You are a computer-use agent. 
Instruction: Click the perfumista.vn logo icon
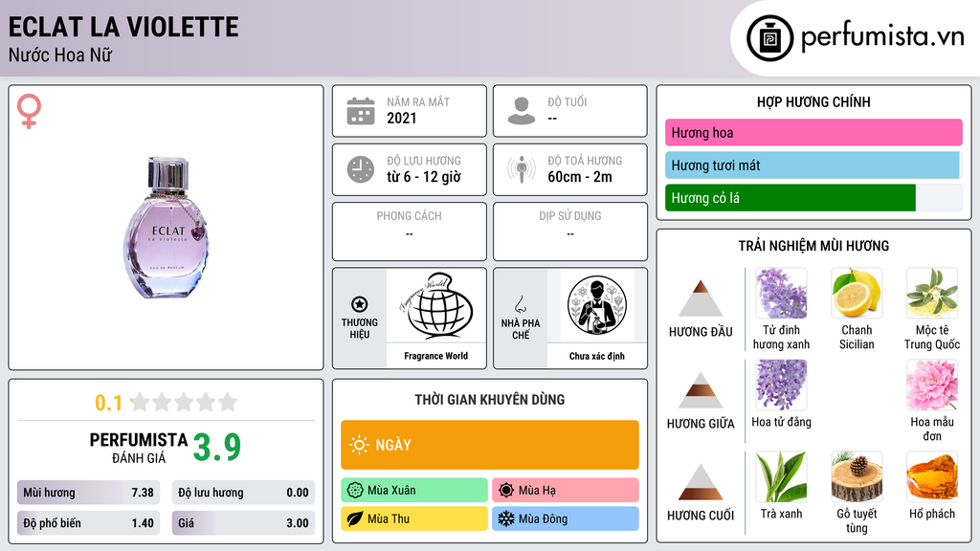769,37
